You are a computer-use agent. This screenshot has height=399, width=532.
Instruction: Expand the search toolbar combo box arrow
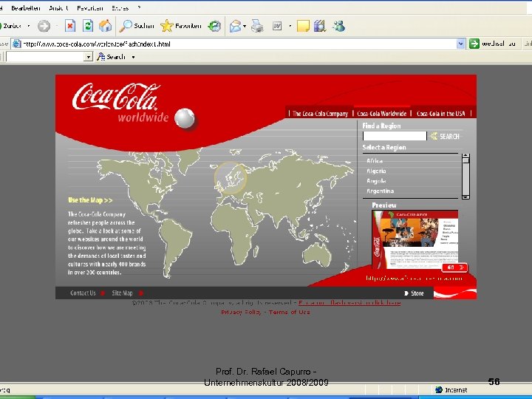(x=88, y=57)
